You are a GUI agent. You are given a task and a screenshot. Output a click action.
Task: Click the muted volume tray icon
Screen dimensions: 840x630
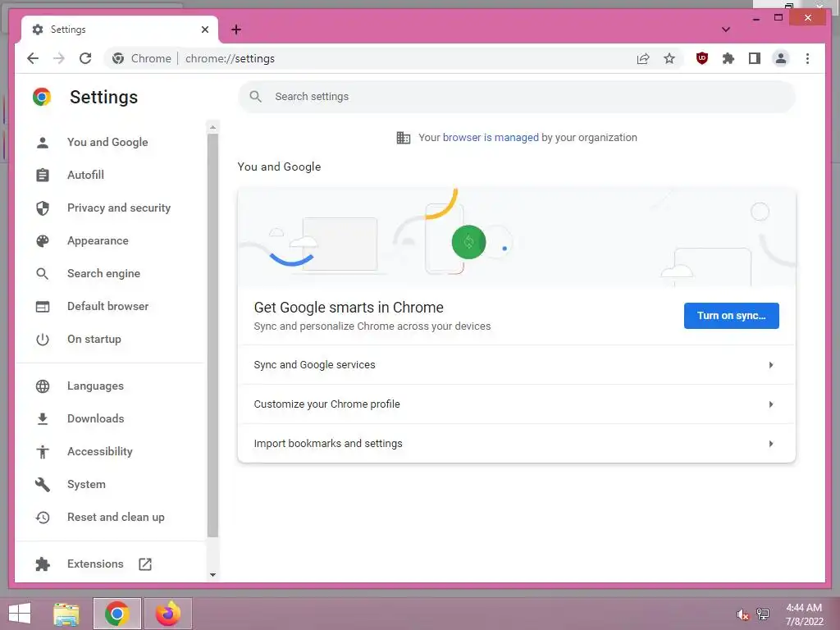coord(742,614)
